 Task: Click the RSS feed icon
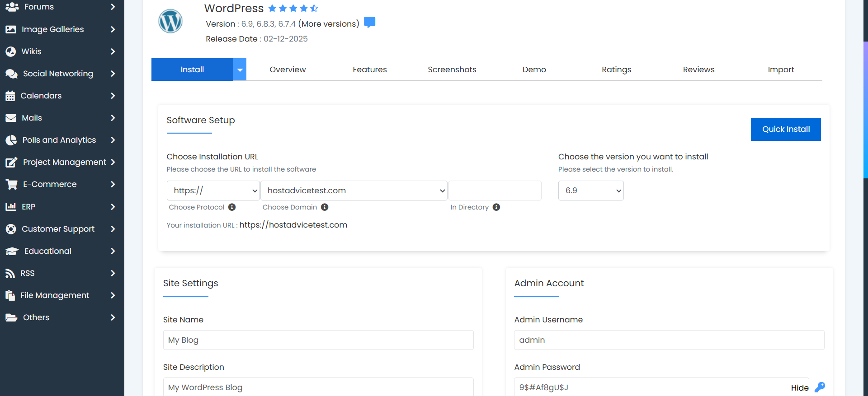coord(10,273)
